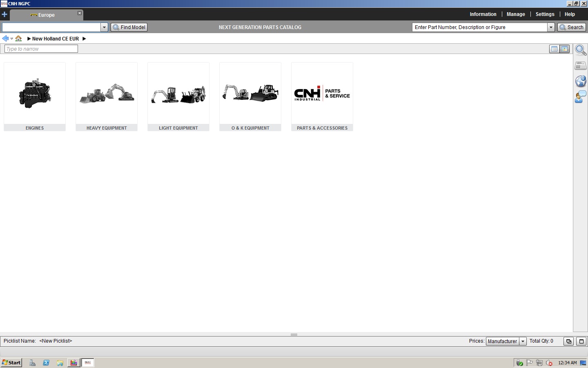Open the Help menu
588x368 pixels.
pyautogui.click(x=570, y=14)
